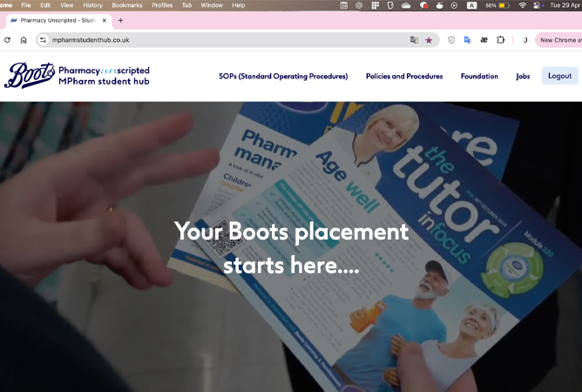Open the cup-shaped menu bar icon
This screenshot has height=392, width=582.
390,5
